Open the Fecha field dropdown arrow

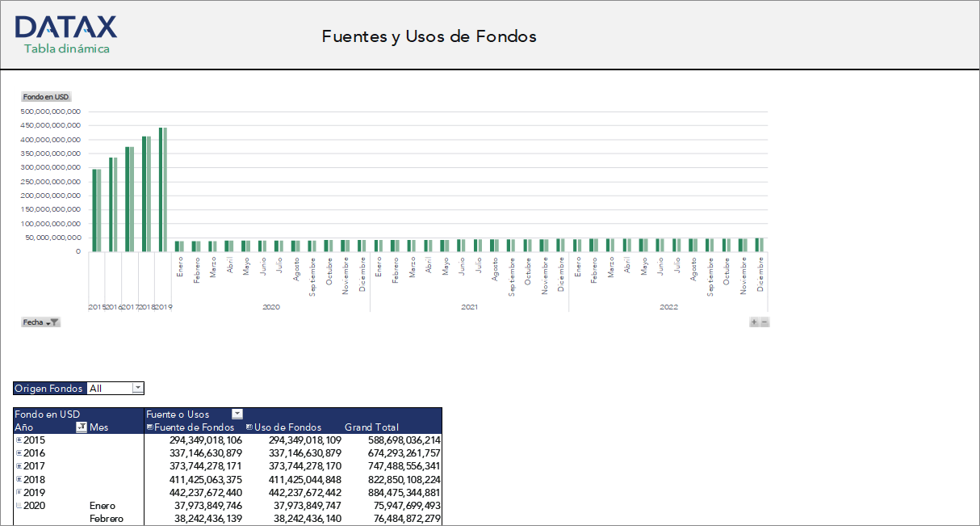pos(48,322)
